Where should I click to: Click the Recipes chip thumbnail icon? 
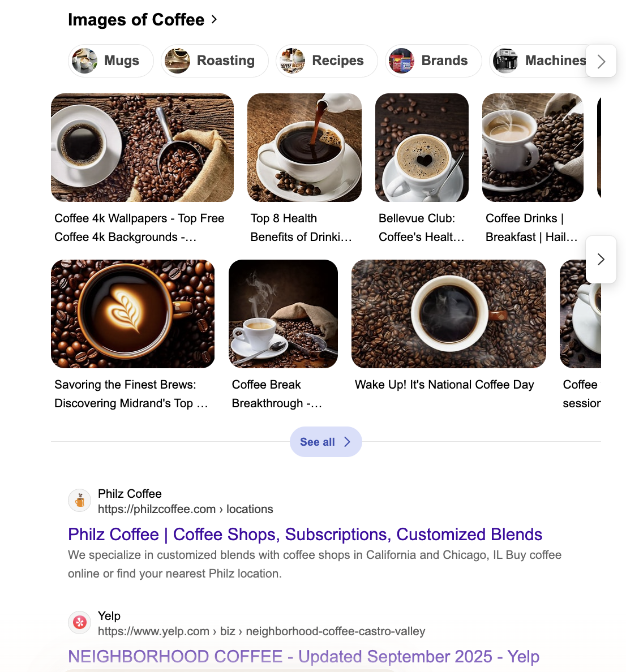point(293,61)
